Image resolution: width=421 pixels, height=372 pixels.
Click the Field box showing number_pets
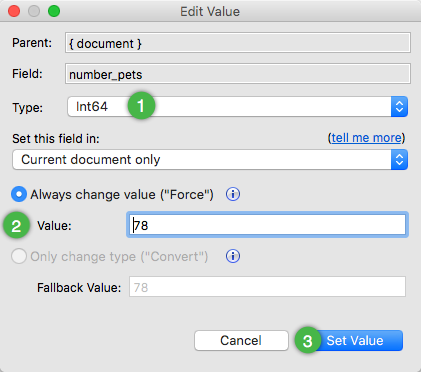(x=238, y=74)
